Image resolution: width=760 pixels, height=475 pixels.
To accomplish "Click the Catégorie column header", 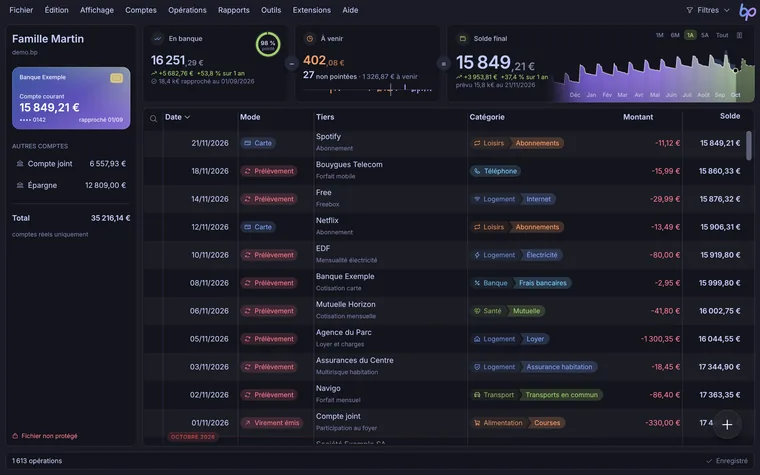I will pos(487,117).
